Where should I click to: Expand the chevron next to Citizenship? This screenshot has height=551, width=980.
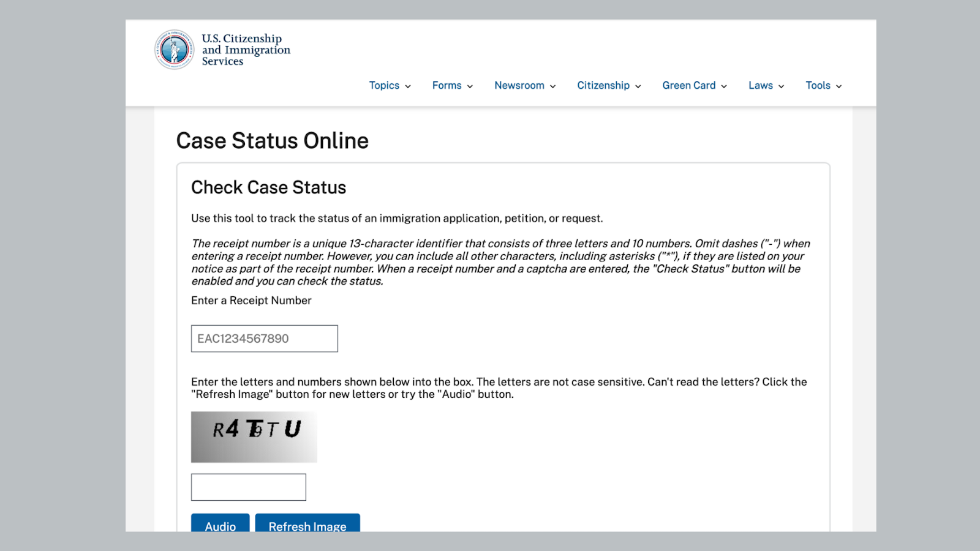[x=638, y=86]
